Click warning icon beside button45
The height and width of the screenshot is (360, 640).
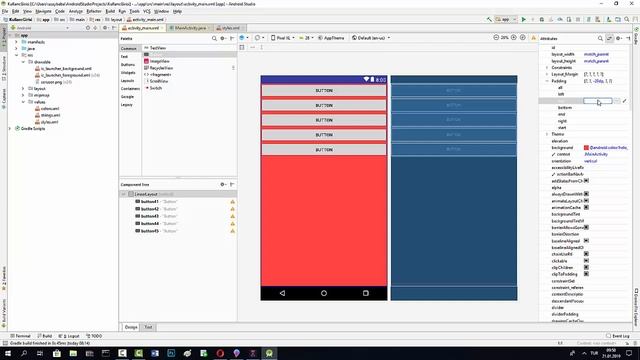[233, 231]
